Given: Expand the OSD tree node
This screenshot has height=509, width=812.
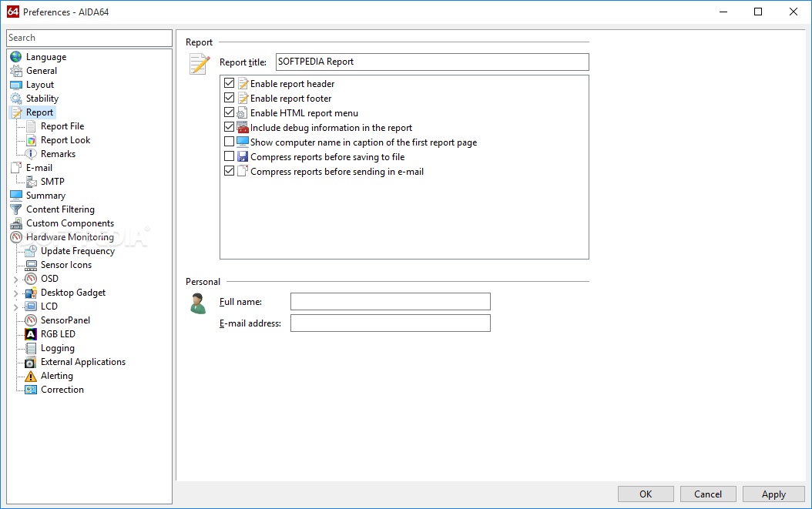Looking at the screenshot, I should [x=15, y=280].
